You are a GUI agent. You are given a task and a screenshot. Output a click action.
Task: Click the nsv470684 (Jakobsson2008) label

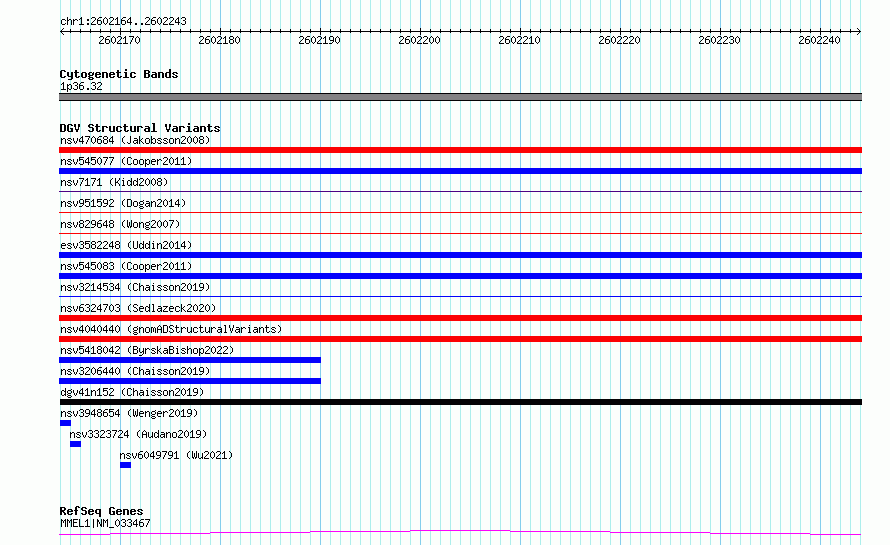click(135, 140)
